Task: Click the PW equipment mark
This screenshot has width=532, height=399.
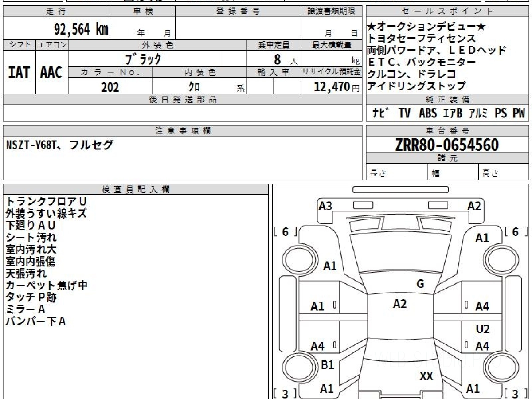Action: (519, 113)
